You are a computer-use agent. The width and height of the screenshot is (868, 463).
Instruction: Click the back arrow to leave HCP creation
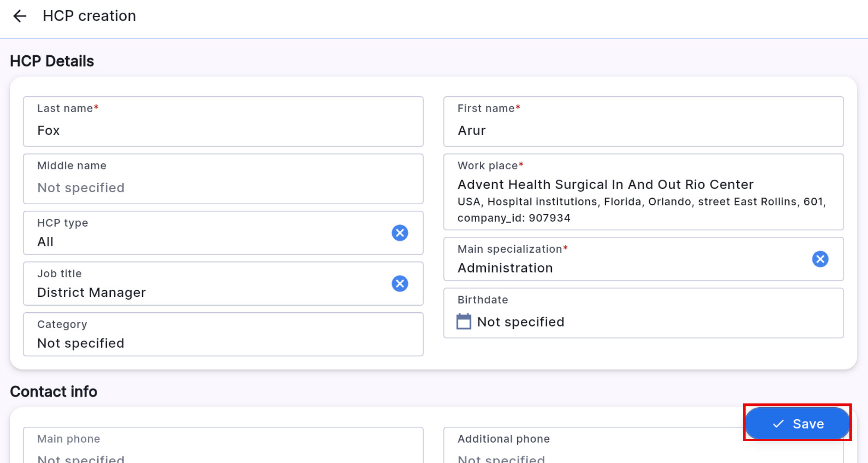point(20,16)
